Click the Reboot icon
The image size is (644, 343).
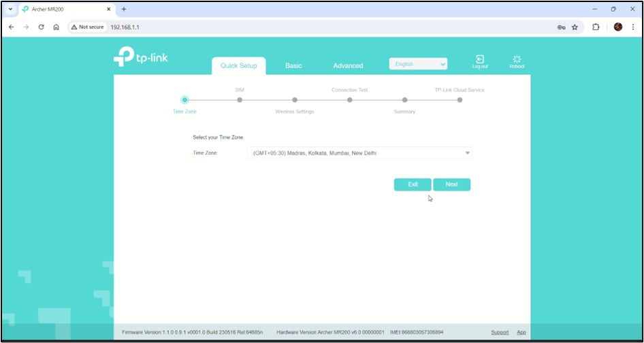[517, 60]
